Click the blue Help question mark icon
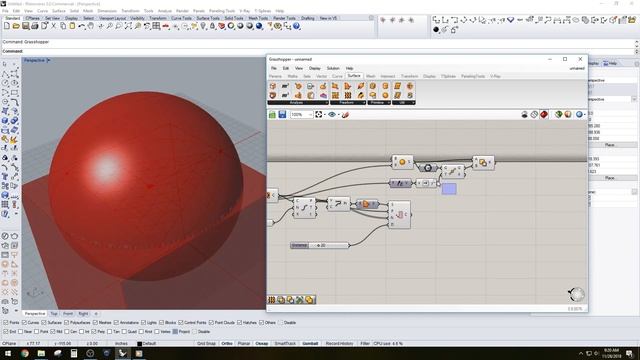This screenshot has height=360, width=640. click(296, 26)
